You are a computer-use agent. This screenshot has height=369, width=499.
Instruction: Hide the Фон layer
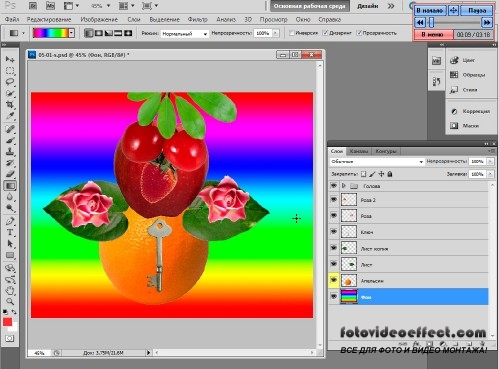pyautogui.click(x=333, y=297)
